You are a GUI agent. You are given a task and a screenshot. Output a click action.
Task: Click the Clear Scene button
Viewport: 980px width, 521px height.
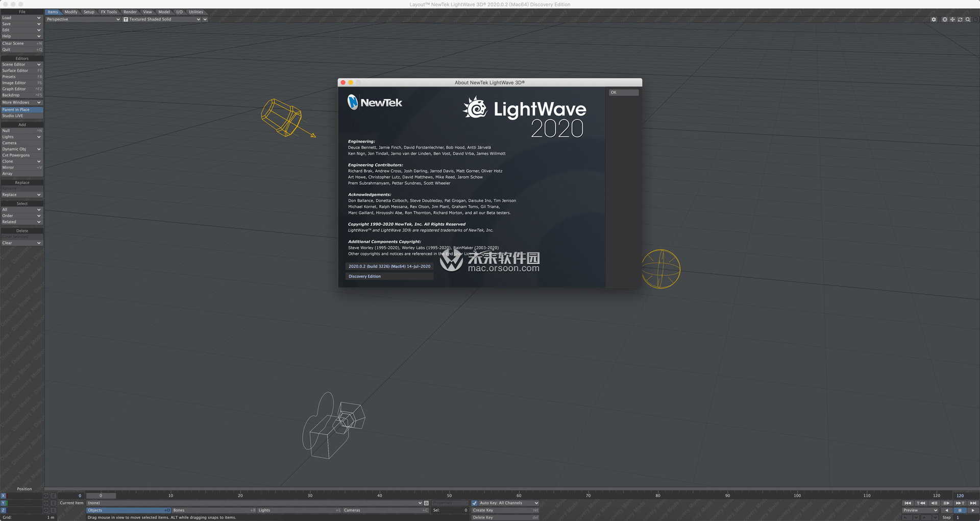coord(22,43)
